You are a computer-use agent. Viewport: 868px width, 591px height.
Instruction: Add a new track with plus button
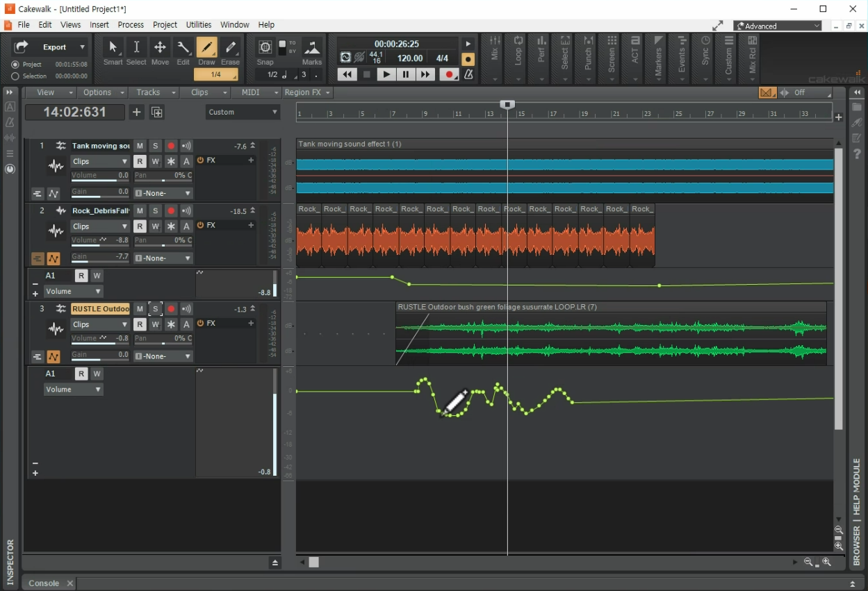point(137,112)
